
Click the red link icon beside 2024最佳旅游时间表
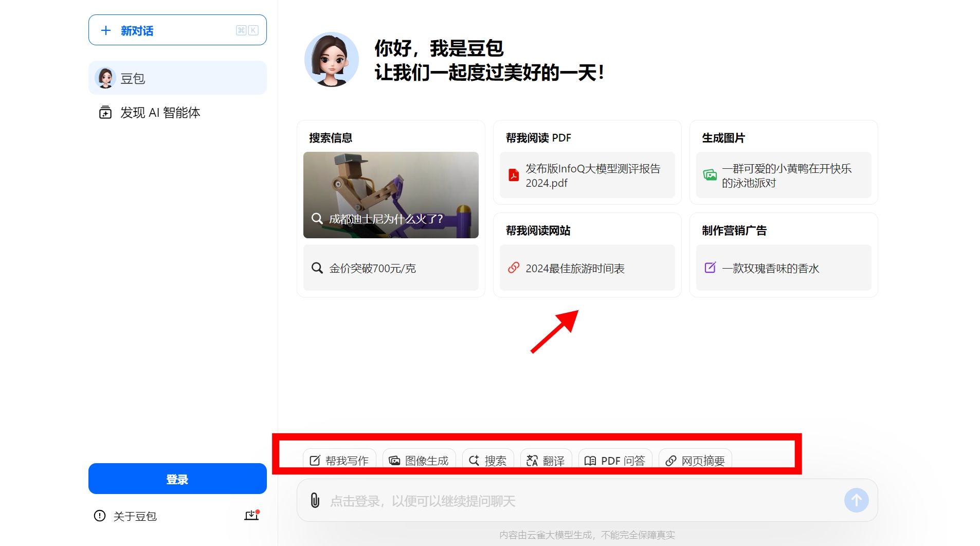click(514, 268)
